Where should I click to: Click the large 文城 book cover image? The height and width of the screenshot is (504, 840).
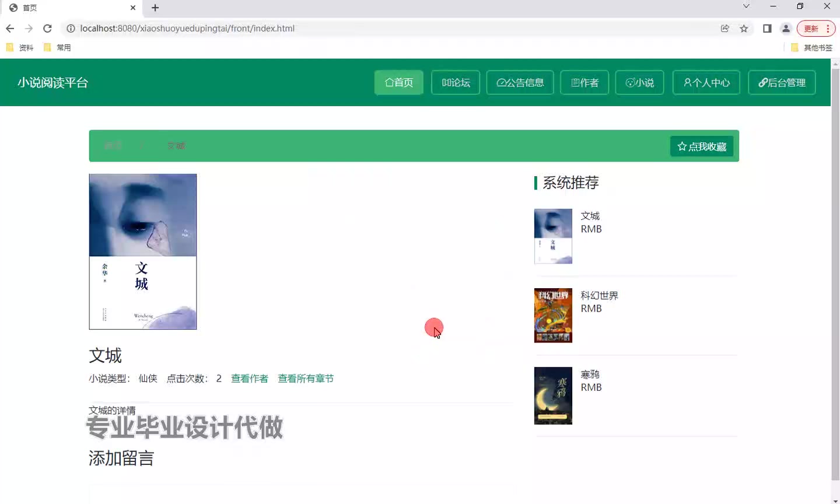click(x=143, y=251)
